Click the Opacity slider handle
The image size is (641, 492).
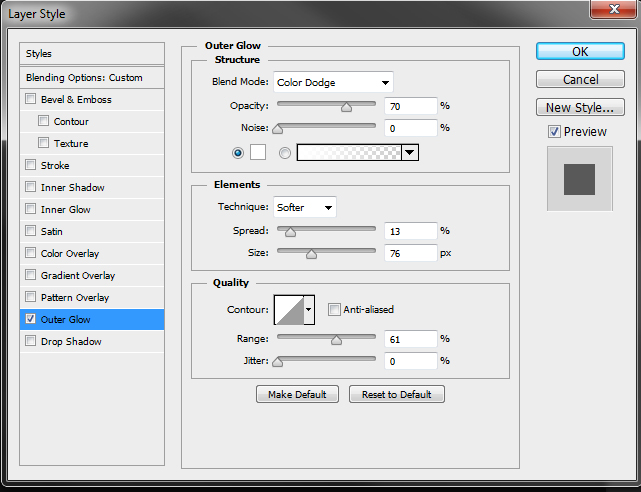346,106
